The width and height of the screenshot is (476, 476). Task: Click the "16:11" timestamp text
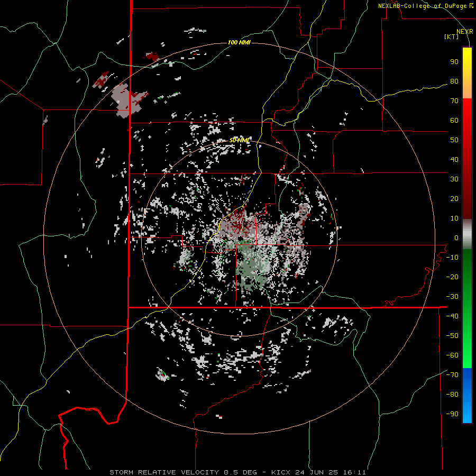(354, 472)
